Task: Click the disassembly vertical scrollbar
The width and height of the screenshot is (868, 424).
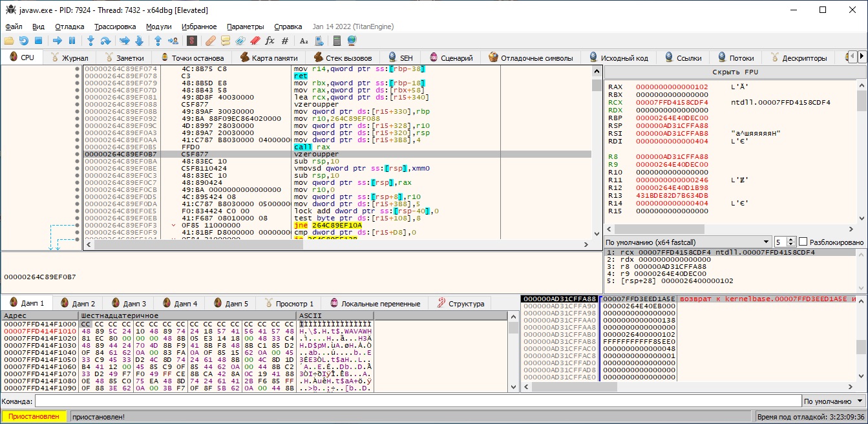Action: [597, 153]
